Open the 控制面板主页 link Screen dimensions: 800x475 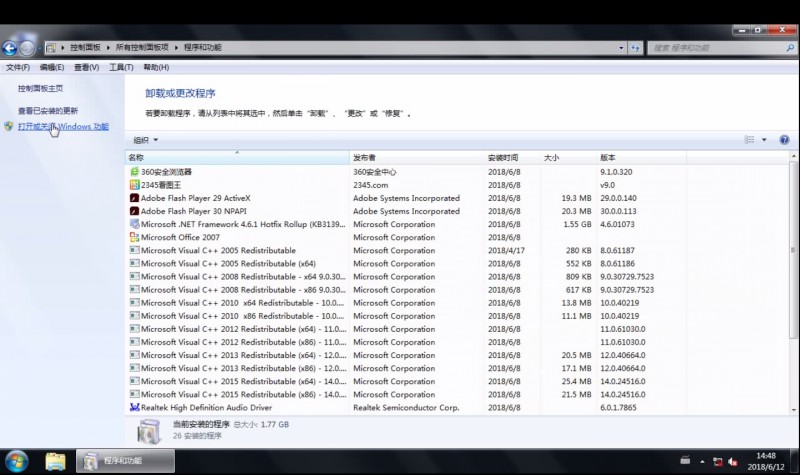(40, 88)
